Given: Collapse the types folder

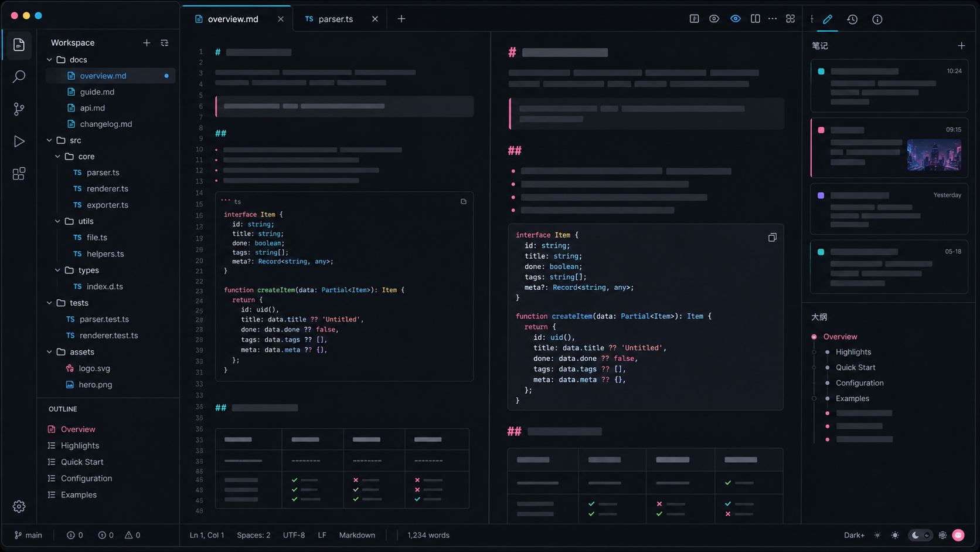Looking at the screenshot, I should [x=57, y=270].
